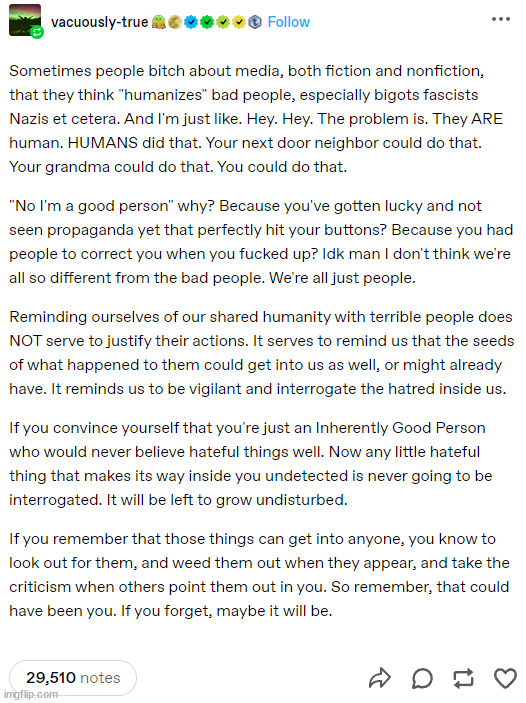Click the blue checkmark badge

(x=191, y=22)
